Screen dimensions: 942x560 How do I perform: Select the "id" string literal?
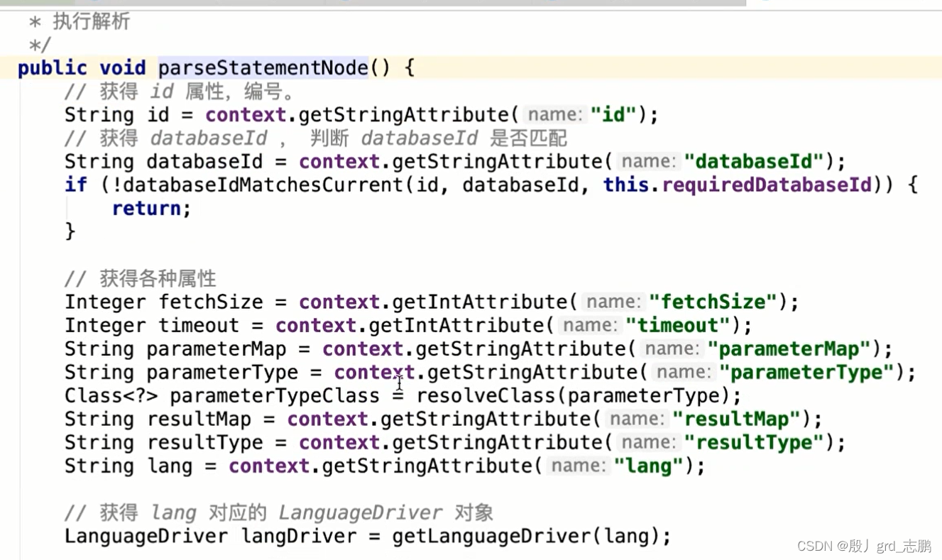coord(613,114)
